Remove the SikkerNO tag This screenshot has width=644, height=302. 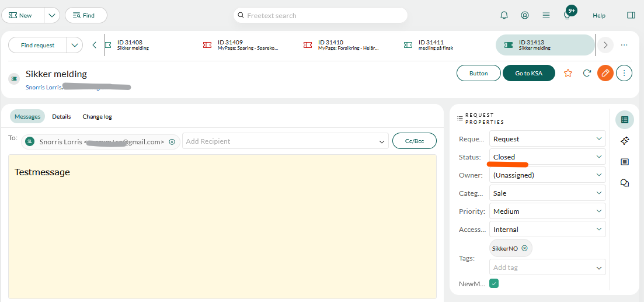524,248
